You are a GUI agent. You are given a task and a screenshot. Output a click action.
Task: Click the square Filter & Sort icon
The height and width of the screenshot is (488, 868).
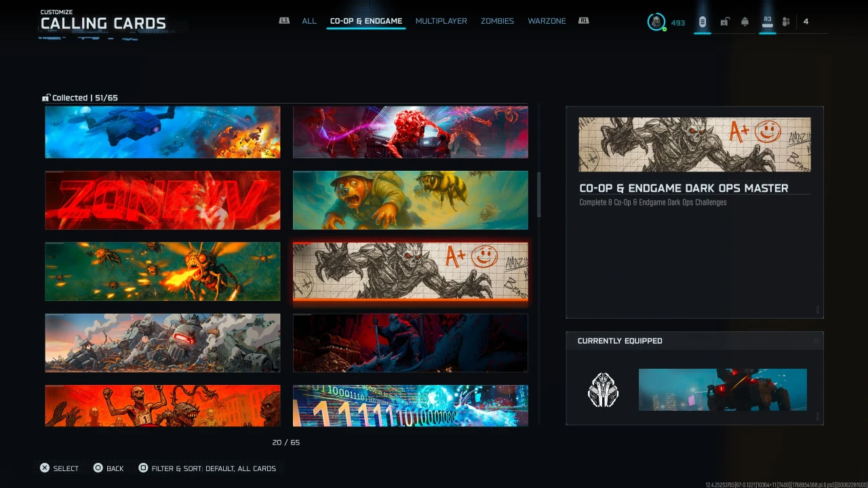143,468
